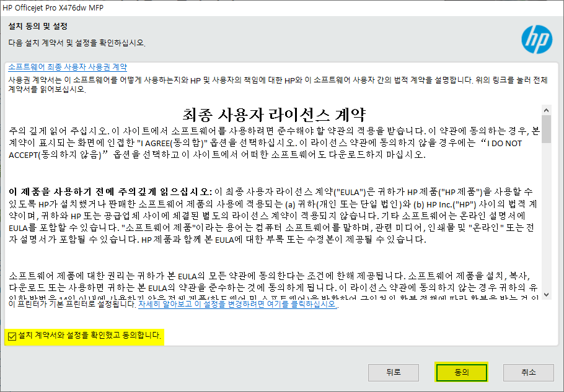Click the HP Officejet Pro X476dw MFP window title
This screenshot has width=564, height=392.
tap(53, 7)
